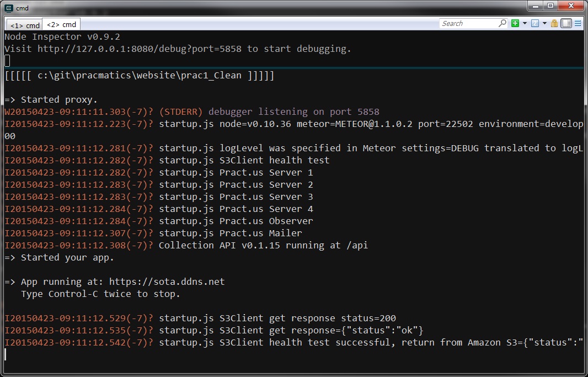Image resolution: width=588 pixels, height=377 pixels.
Task: Click the https://sota.ddns.net address
Action: pos(167,282)
